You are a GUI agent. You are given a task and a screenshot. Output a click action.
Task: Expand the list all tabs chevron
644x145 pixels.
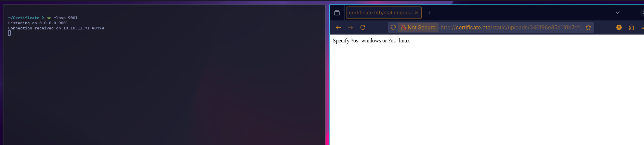[x=618, y=13]
